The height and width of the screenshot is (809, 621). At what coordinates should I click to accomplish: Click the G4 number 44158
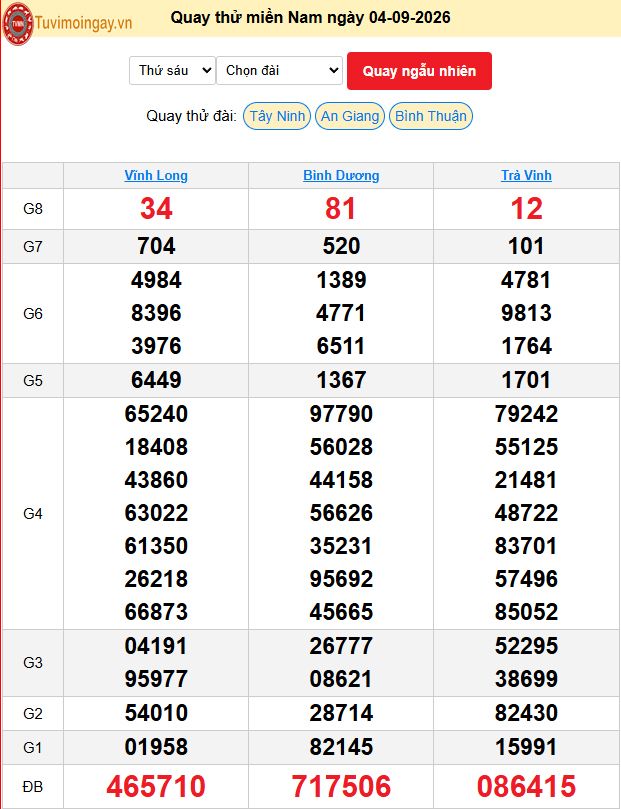click(x=341, y=480)
